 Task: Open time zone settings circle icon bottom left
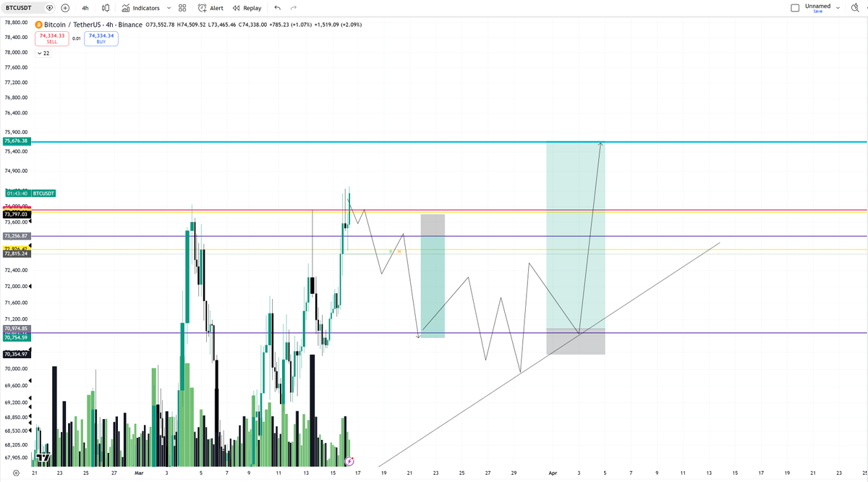coord(15,473)
